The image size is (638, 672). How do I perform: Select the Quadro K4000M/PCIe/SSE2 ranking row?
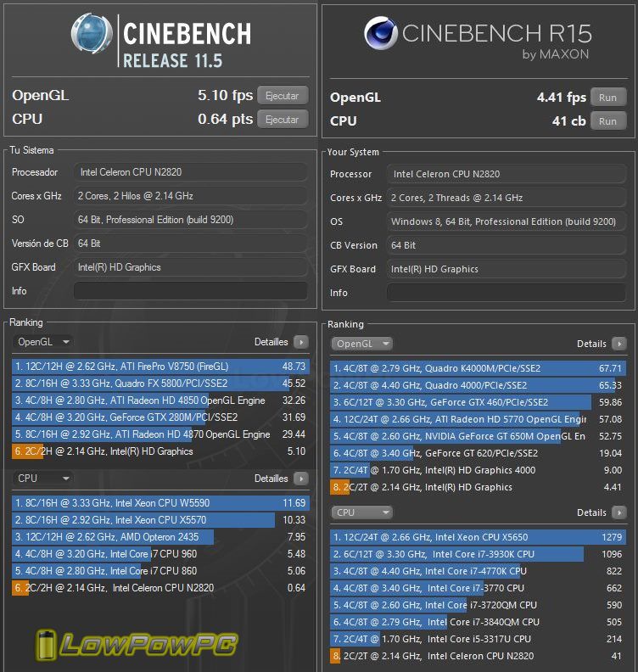coord(478,368)
